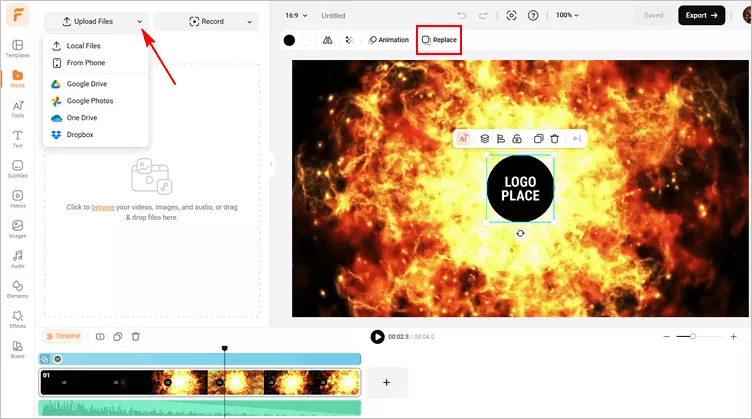Click the FlexClip logo icon
752x419 pixels.
pyautogui.click(x=18, y=15)
